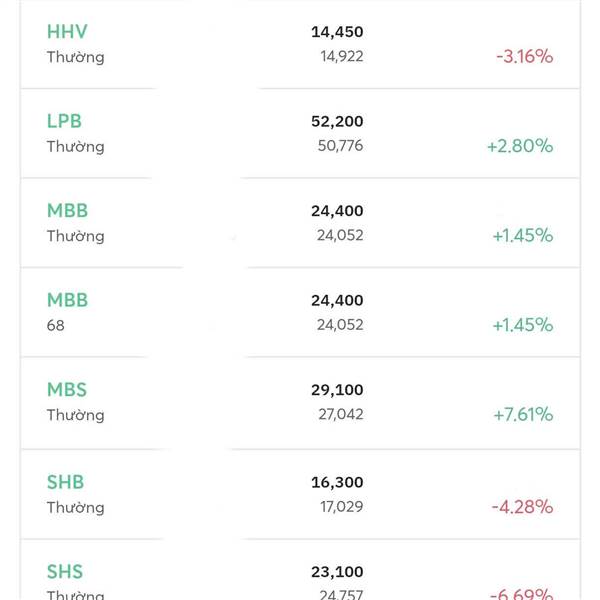
Task: Select the SHB market price 16,300
Action: pyautogui.click(x=337, y=482)
